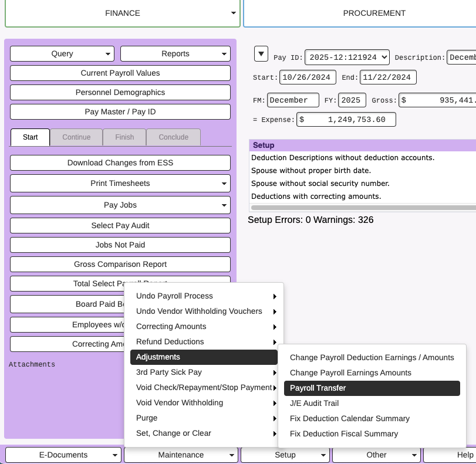Image resolution: width=476 pixels, height=464 pixels.
Task: Choose Change Payroll Earnings Amounts
Action: pyautogui.click(x=372, y=373)
